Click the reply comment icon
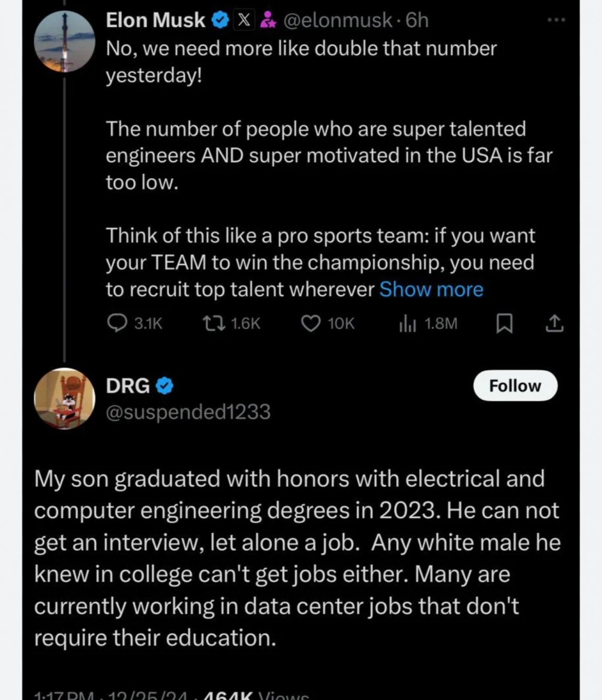The width and height of the screenshot is (602, 700). 116,324
